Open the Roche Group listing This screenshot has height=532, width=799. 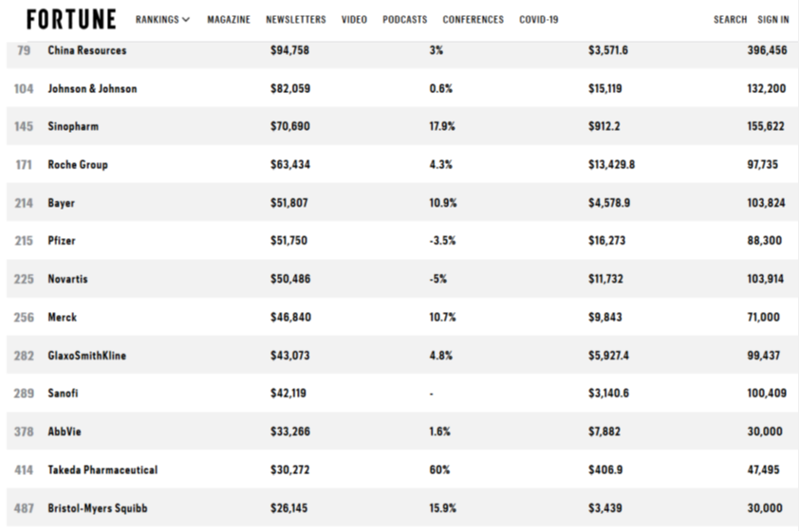pos(78,164)
